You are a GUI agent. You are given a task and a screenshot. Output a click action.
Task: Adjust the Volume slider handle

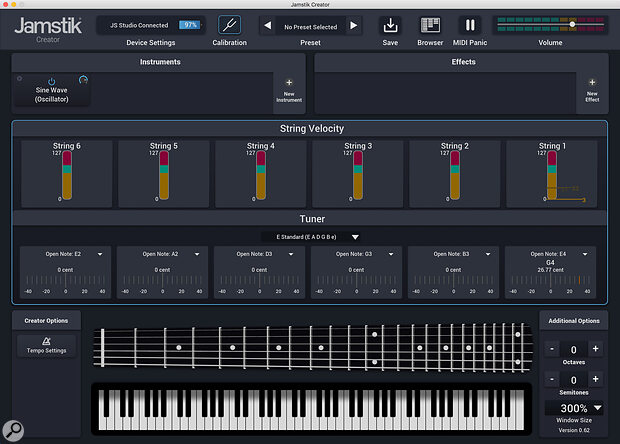[x=572, y=25]
